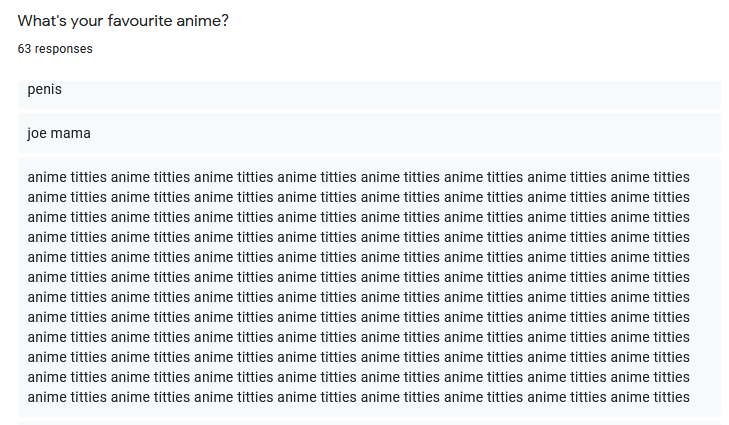Click the "63 responses" count text

[55, 49]
